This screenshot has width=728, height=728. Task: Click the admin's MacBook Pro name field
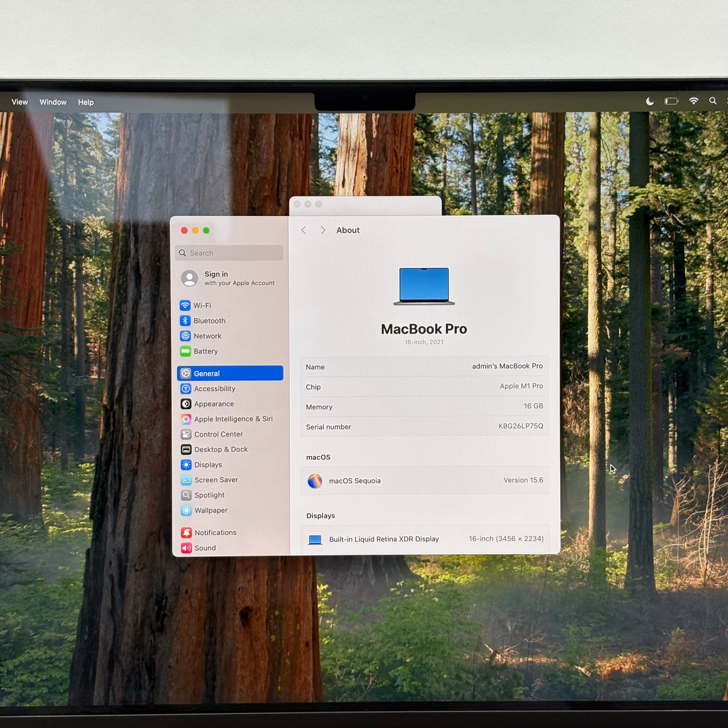[x=507, y=366]
